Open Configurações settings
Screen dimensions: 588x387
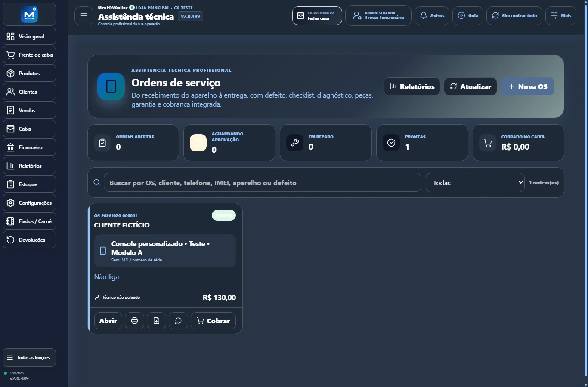(29, 203)
